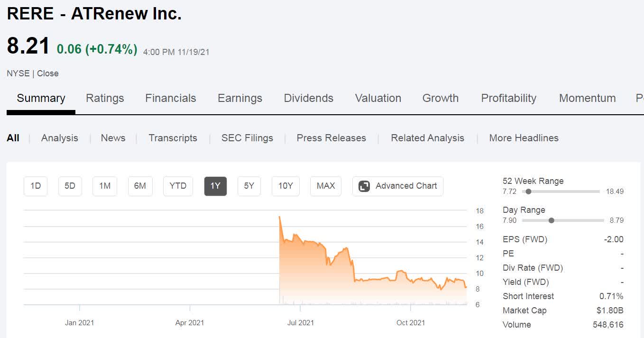Show the MAX chart range

point(326,186)
